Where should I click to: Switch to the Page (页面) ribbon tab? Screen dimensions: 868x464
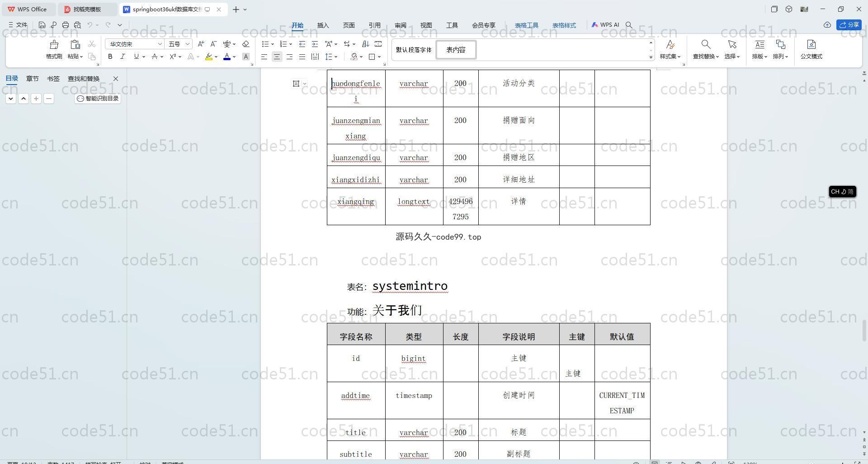349,25
